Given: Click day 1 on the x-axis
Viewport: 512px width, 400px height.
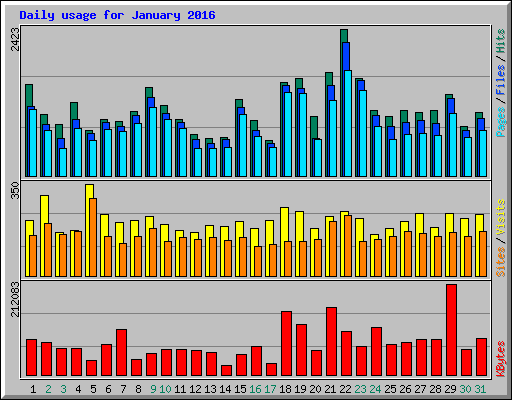Looking at the screenshot, I should pyautogui.click(x=33, y=389).
